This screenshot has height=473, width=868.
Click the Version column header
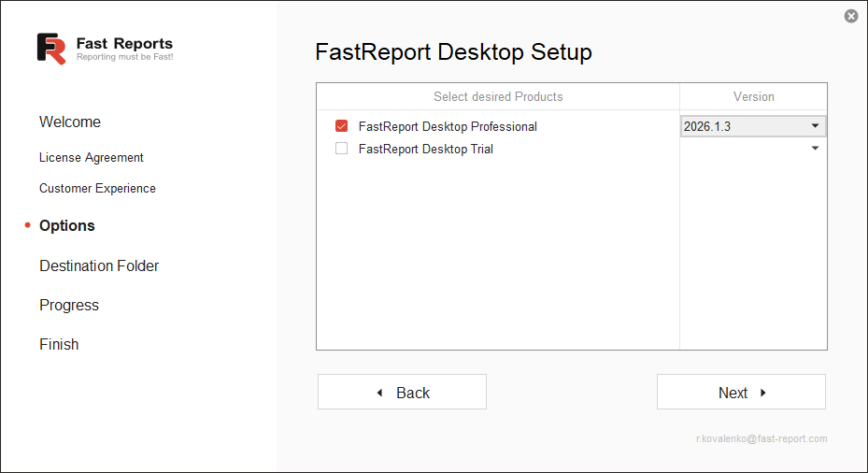[753, 96]
